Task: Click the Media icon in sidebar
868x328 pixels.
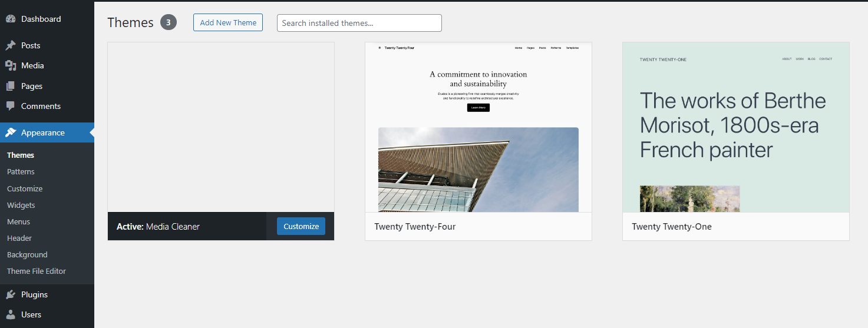Action: (11, 65)
